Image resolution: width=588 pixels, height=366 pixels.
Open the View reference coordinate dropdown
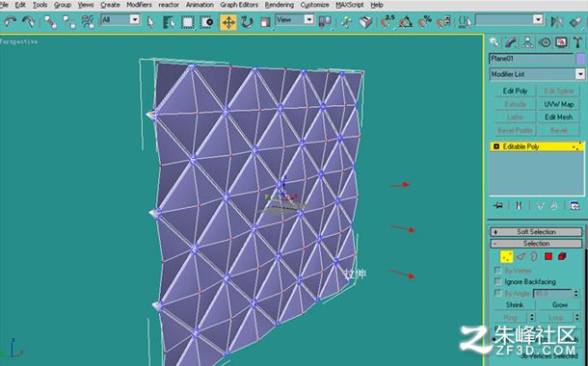[294, 19]
